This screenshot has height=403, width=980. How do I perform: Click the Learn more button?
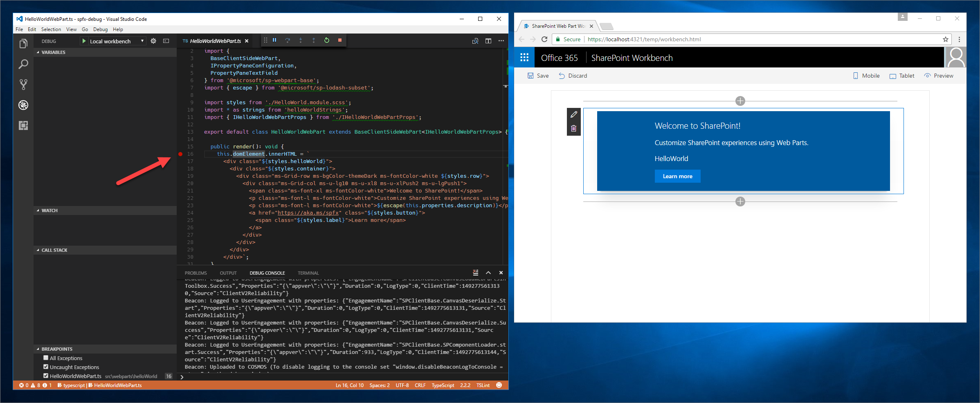[677, 176]
